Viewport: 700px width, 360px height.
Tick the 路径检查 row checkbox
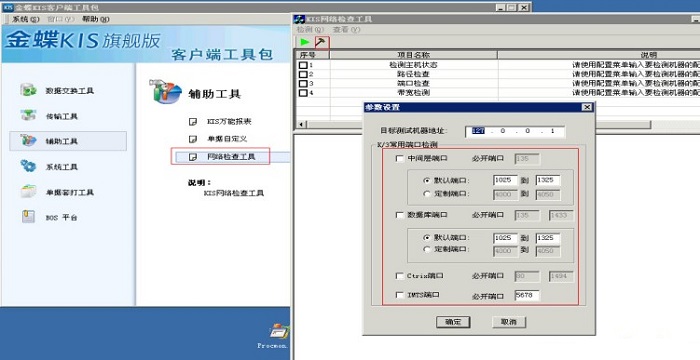click(x=303, y=74)
